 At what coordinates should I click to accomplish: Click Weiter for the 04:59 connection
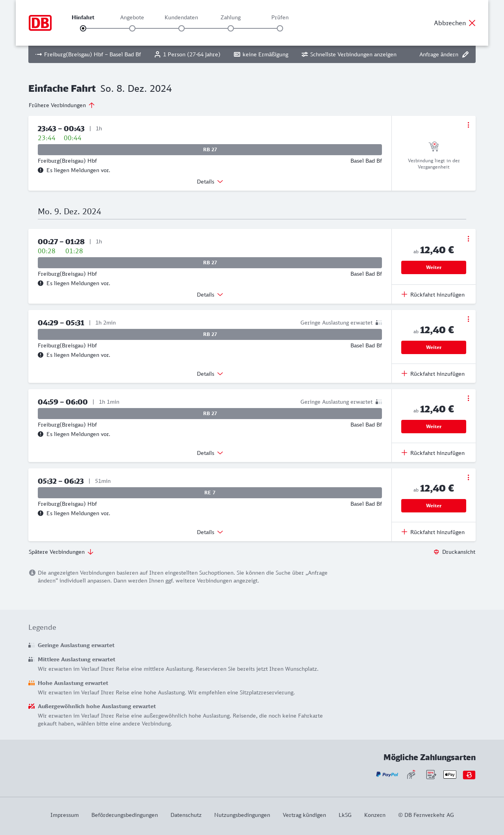coord(434,427)
